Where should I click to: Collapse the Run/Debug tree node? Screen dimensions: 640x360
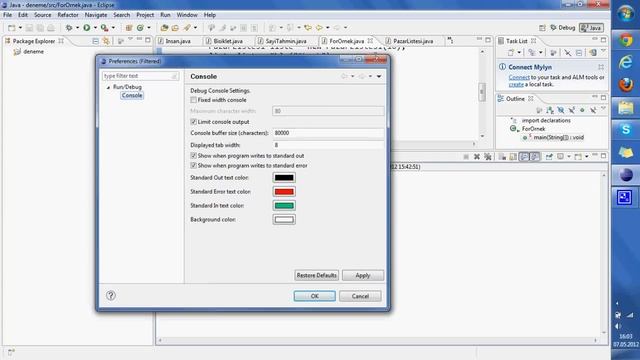(x=108, y=87)
